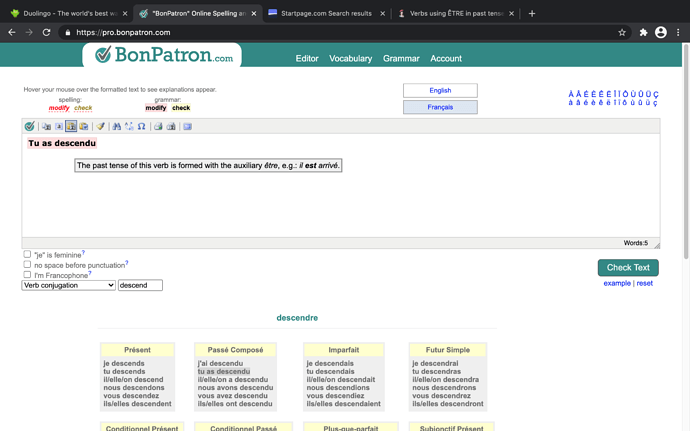
Task: Open the Editor menu item
Action: pos(307,59)
